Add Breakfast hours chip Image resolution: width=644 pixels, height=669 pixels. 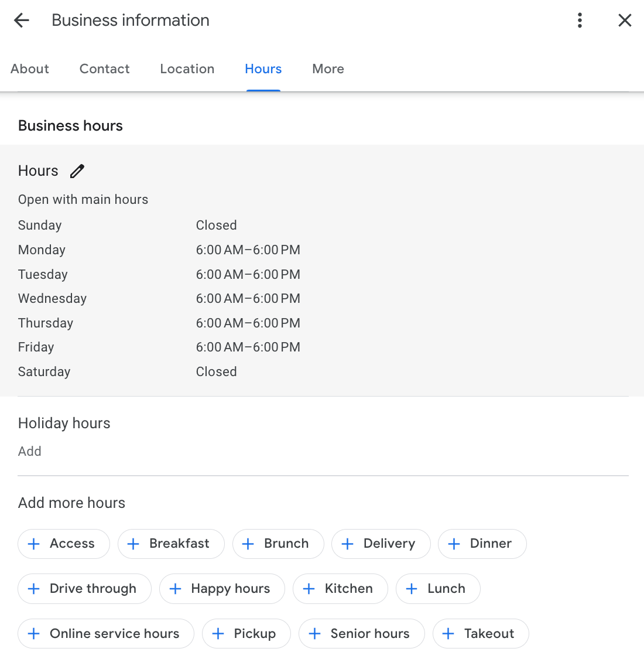[171, 544]
